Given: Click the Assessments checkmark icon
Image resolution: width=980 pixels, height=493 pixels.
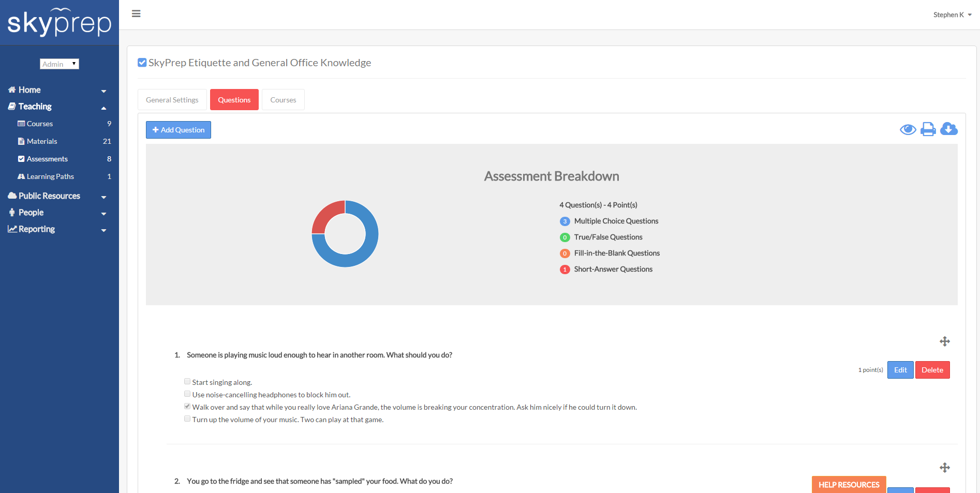Looking at the screenshot, I should click(21, 159).
